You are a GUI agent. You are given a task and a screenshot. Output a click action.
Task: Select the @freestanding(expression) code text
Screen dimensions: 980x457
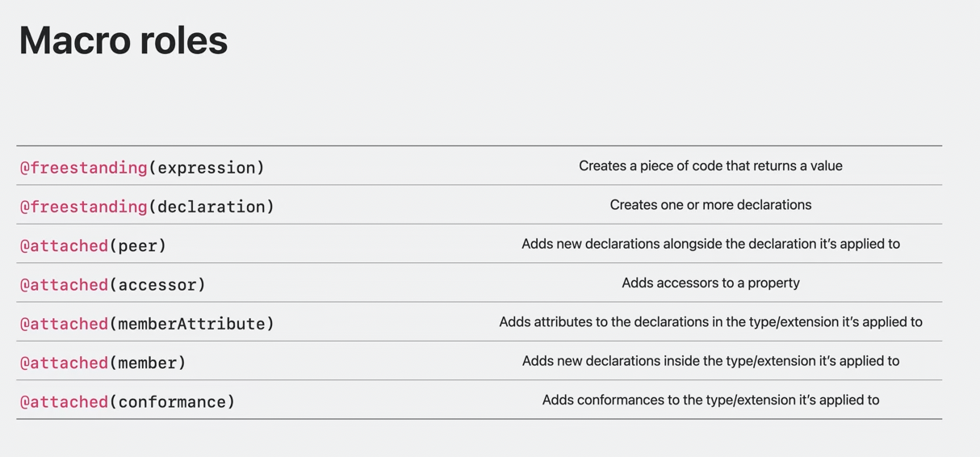pyautogui.click(x=142, y=168)
